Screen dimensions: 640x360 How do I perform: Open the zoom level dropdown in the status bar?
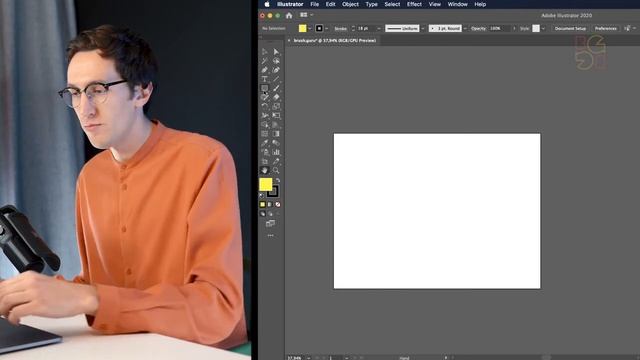tap(308, 358)
